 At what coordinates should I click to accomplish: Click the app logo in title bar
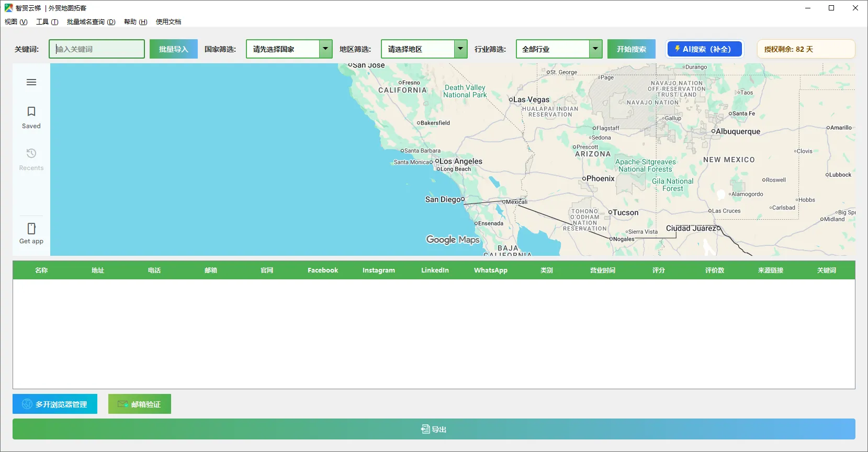pyautogui.click(x=9, y=8)
